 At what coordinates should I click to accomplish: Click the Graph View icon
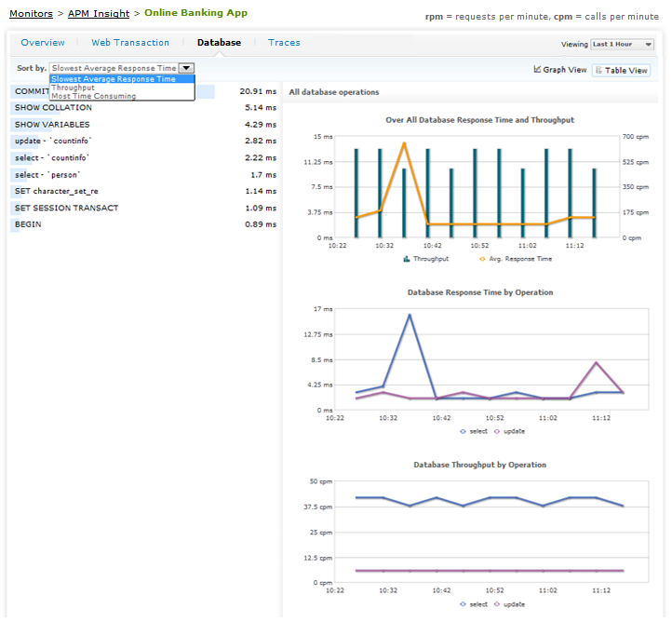pos(538,70)
